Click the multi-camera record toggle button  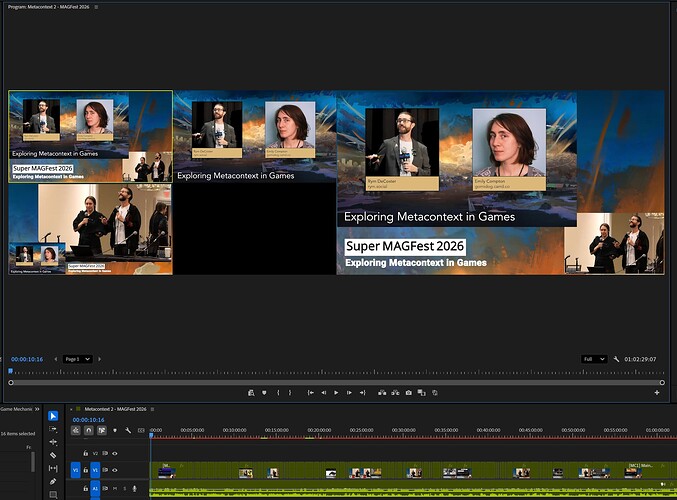(251, 393)
